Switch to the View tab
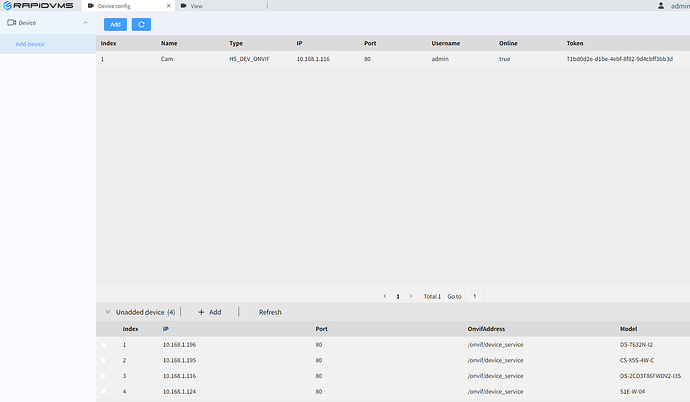This screenshot has height=402, width=690. 196,6
